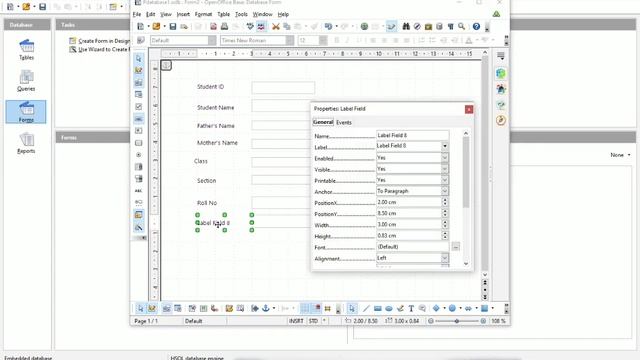Select the Text Box control tool
This screenshot has width=640, height=360.
pos(139,119)
